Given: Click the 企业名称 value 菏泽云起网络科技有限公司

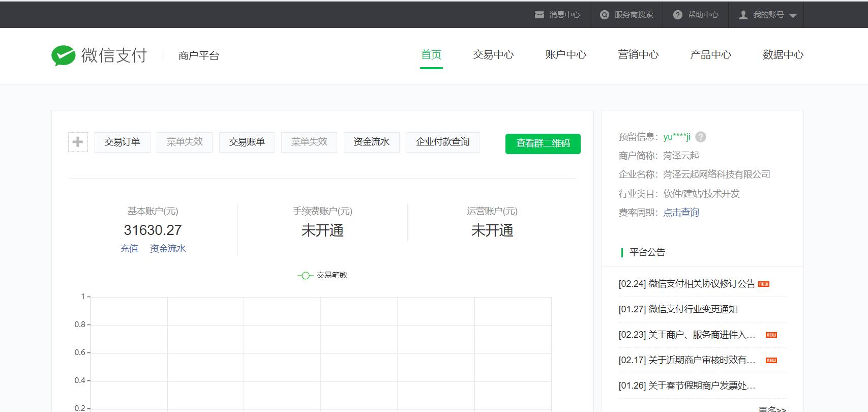Looking at the screenshot, I should [x=716, y=174].
